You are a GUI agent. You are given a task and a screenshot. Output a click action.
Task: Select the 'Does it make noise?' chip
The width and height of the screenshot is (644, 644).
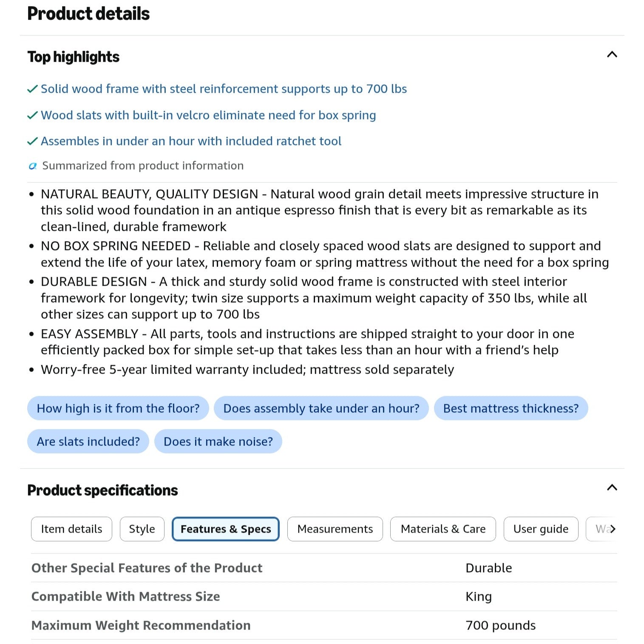tap(218, 441)
